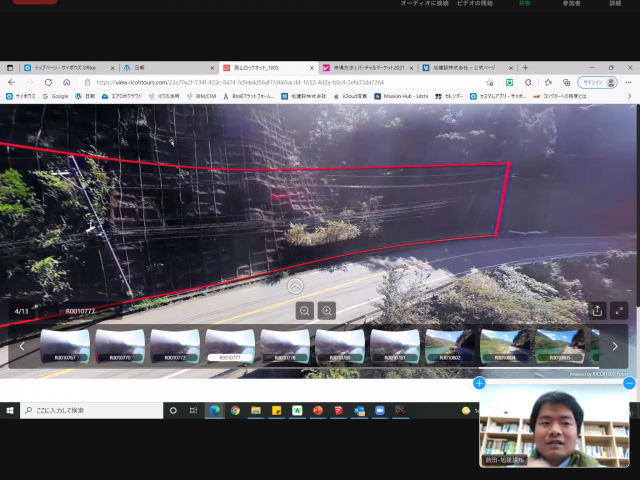Click the blue plus on the video thumbnail

(x=479, y=383)
